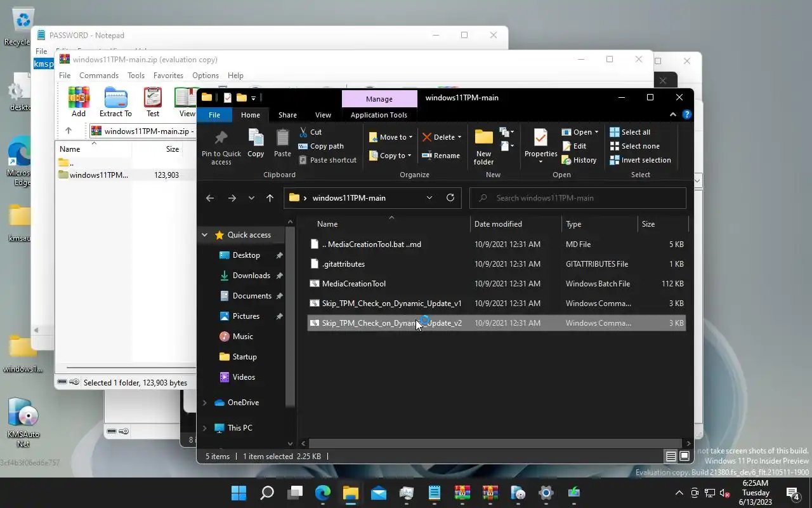812x508 pixels.
Task: Open the Properties ribbon button
Action: [540, 146]
